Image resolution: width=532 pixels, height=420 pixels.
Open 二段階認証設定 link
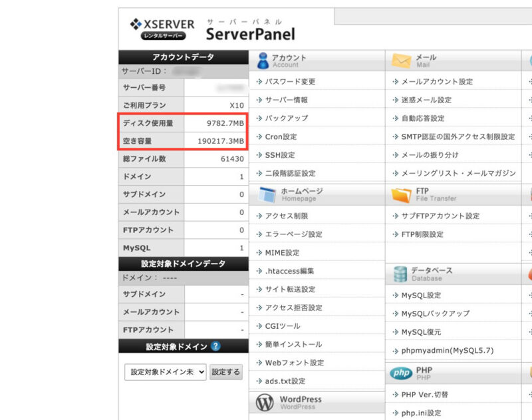[290, 174]
